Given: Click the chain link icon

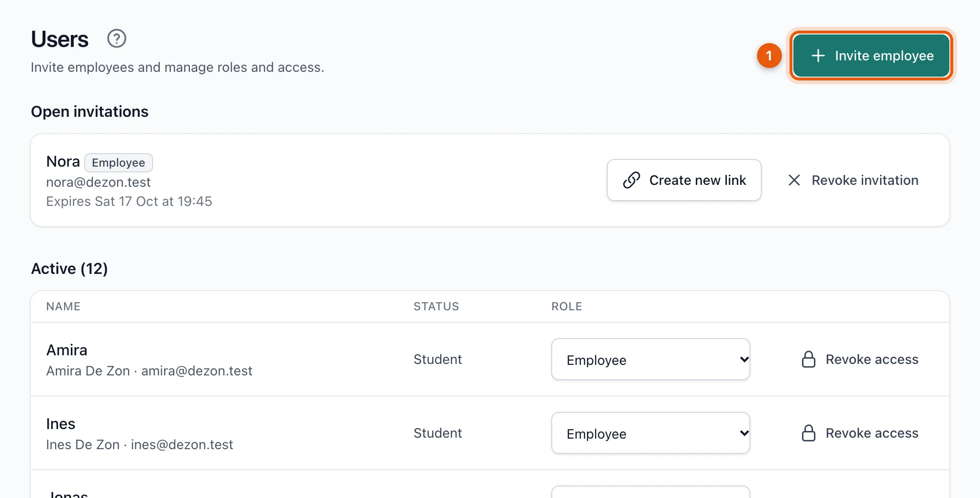Looking at the screenshot, I should [x=632, y=180].
